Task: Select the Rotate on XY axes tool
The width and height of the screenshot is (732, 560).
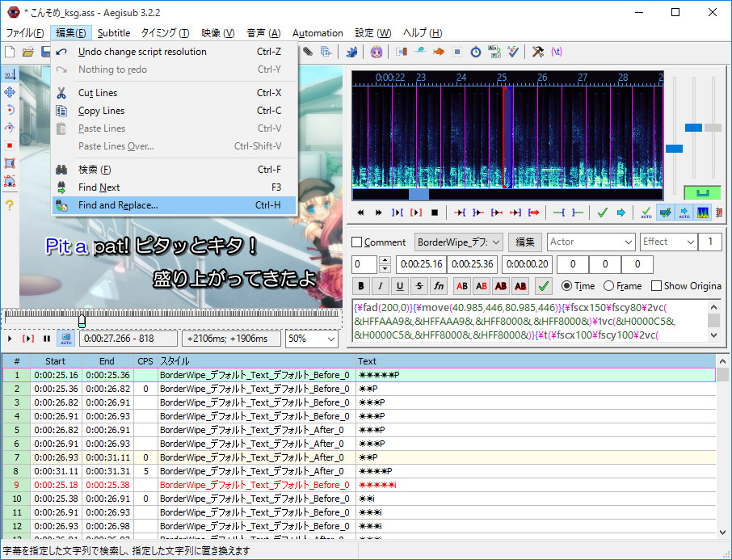Action: coord(10,128)
